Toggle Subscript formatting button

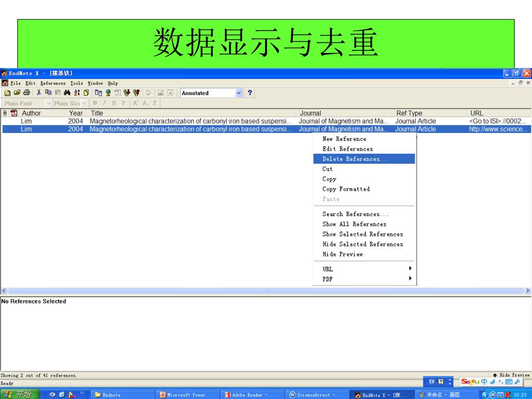[145, 103]
